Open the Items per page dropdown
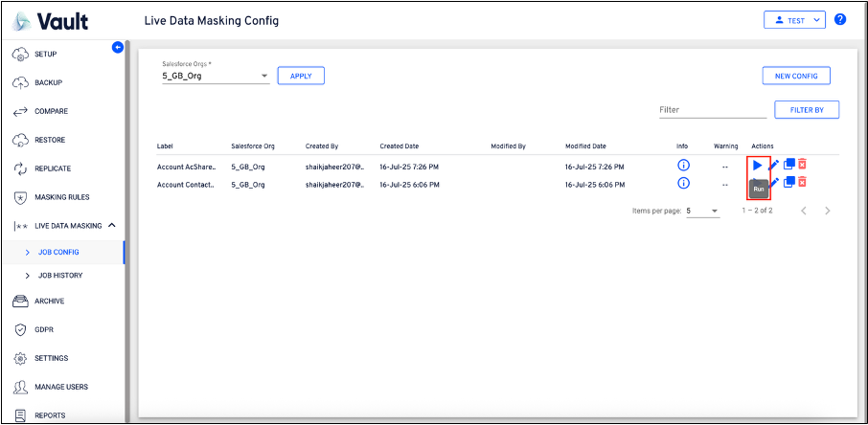The width and height of the screenshot is (868, 425). [702, 211]
